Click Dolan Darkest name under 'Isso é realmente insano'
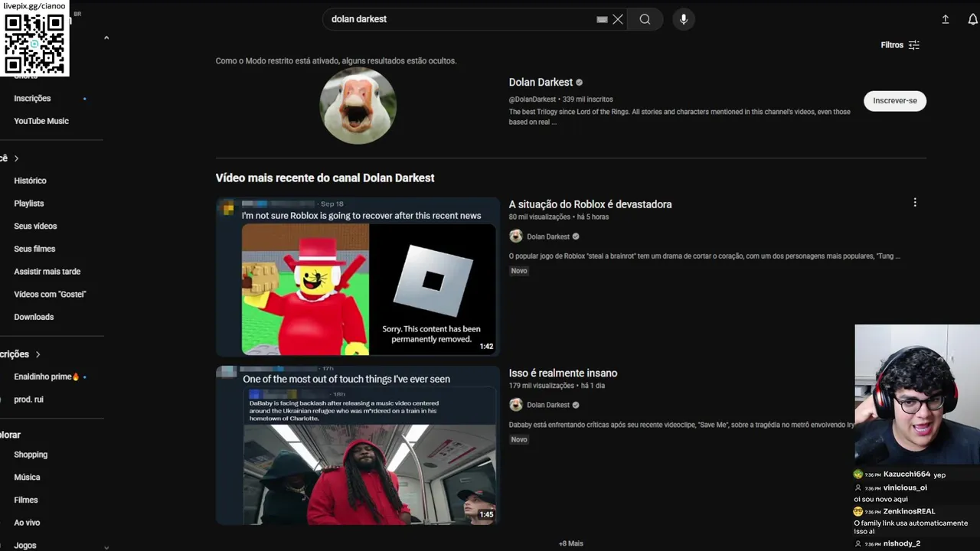The width and height of the screenshot is (980, 551). coord(548,405)
